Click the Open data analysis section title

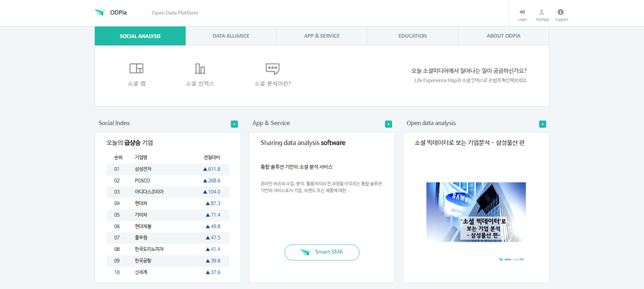pyautogui.click(x=431, y=123)
